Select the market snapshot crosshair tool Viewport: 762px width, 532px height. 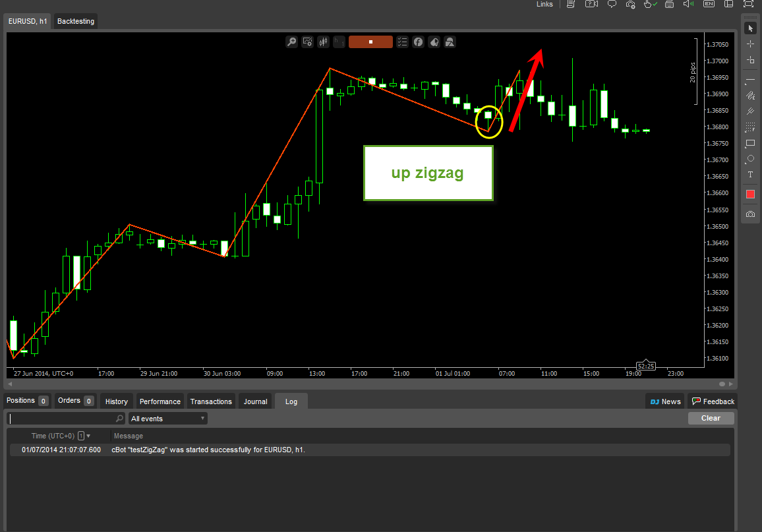[x=750, y=60]
